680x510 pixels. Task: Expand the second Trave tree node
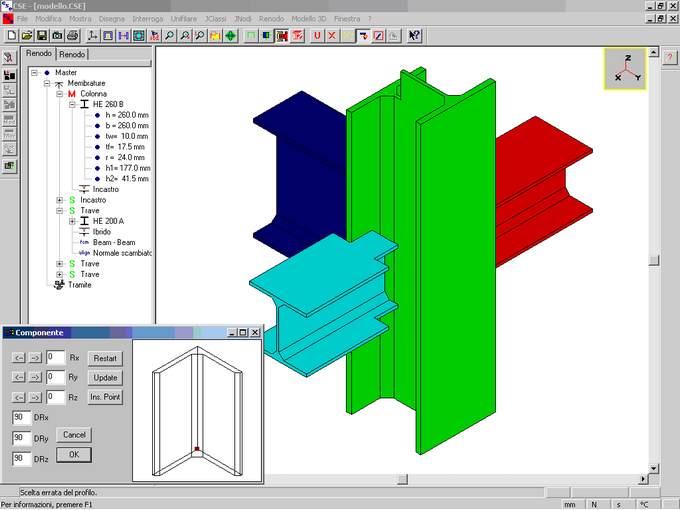pos(59,264)
